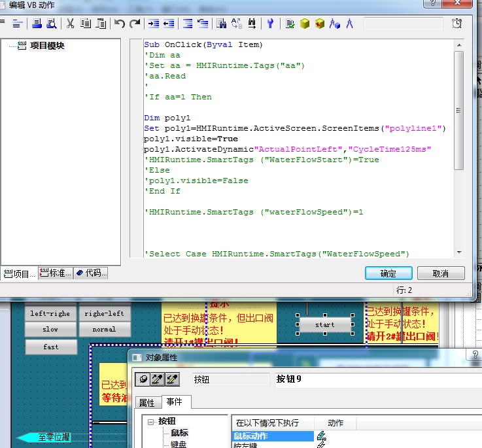Screen dimensions: 482x448
Task: Click the 行: 2 status bar entry
Action: pos(404,290)
